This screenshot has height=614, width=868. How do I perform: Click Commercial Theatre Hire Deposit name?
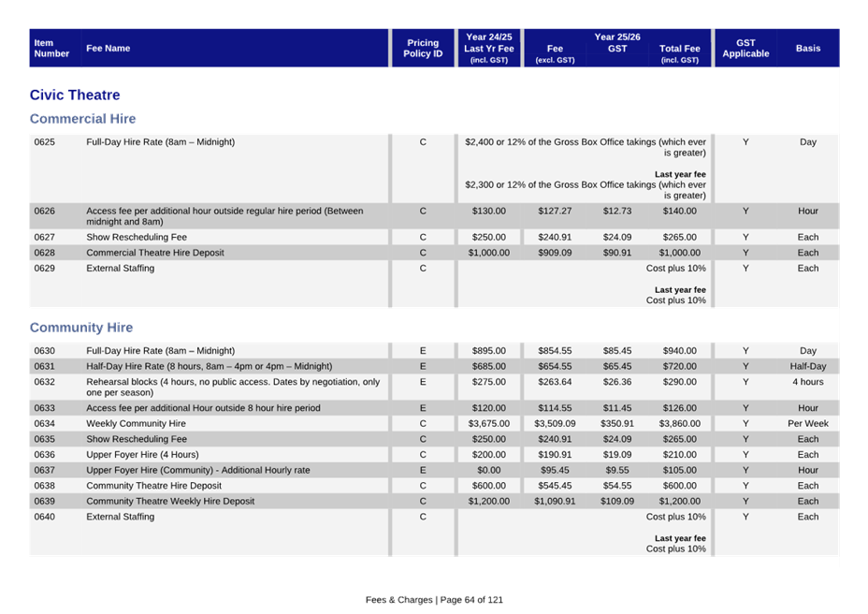[x=155, y=252]
